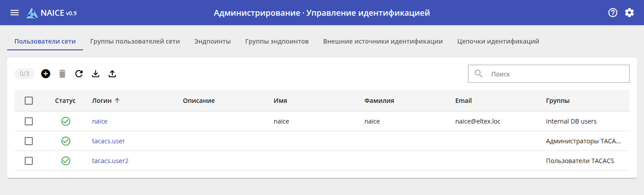Open the help question mark icon
Viewport: 644px width, 195px height.
click(x=613, y=13)
